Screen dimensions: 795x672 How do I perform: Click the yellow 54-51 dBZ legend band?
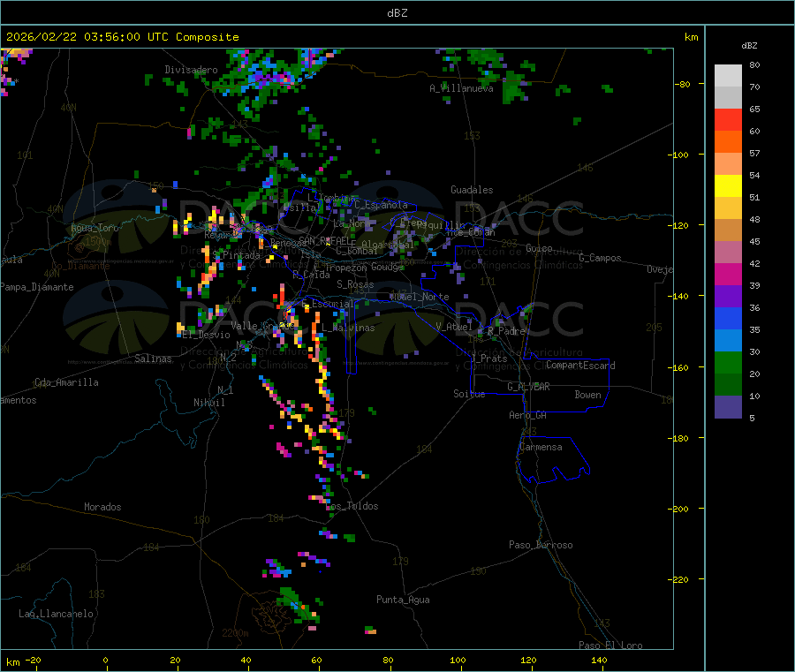tap(728, 186)
